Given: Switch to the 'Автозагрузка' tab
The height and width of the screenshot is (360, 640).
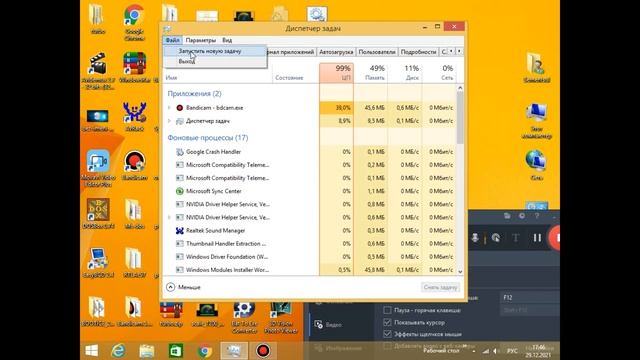Looking at the screenshot, I should click(x=336, y=52).
